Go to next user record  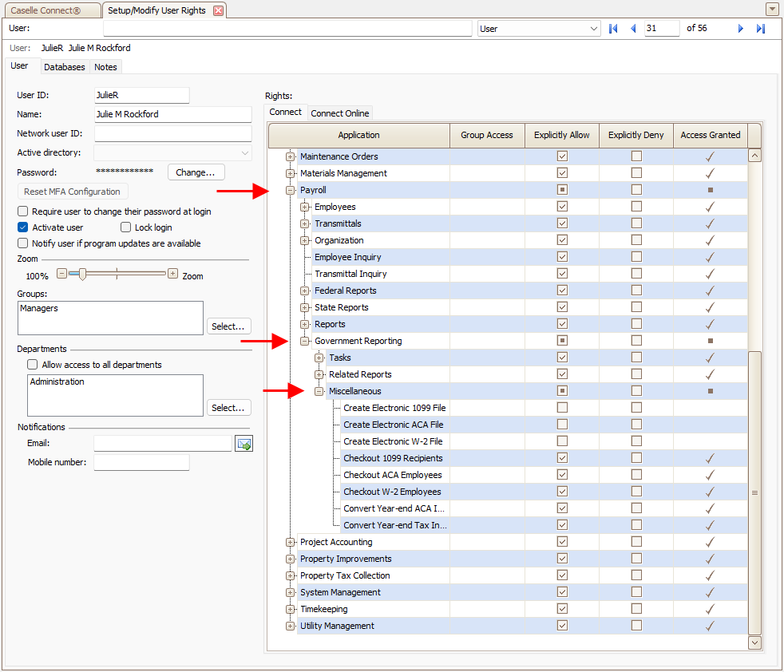(x=741, y=29)
